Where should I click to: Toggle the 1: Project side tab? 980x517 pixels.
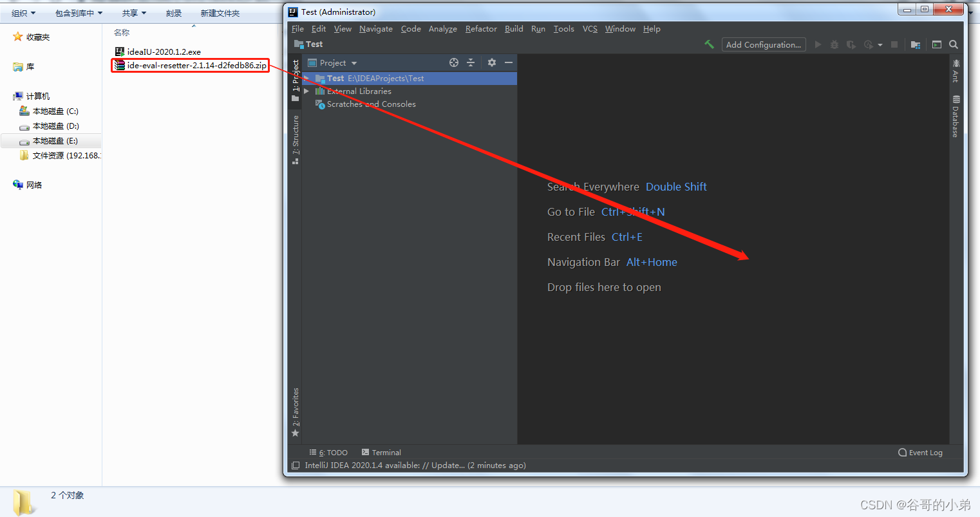[296, 80]
